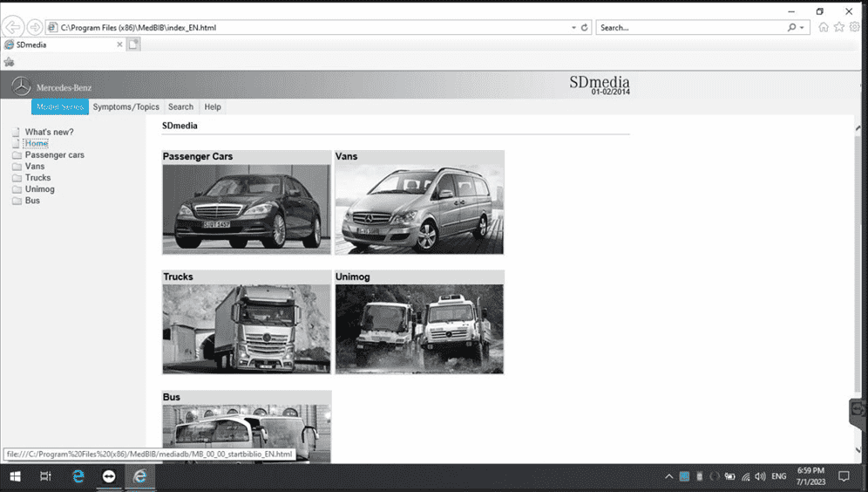The width and height of the screenshot is (868, 492).
Task: Open the Windows Start menu
Action: tap(15, 476)
